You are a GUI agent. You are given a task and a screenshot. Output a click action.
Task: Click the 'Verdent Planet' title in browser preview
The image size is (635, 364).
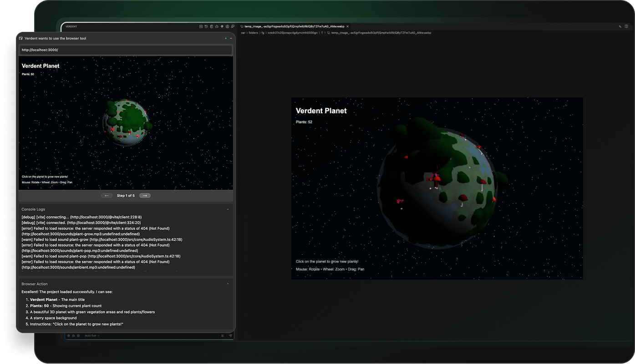pos(41,66)
